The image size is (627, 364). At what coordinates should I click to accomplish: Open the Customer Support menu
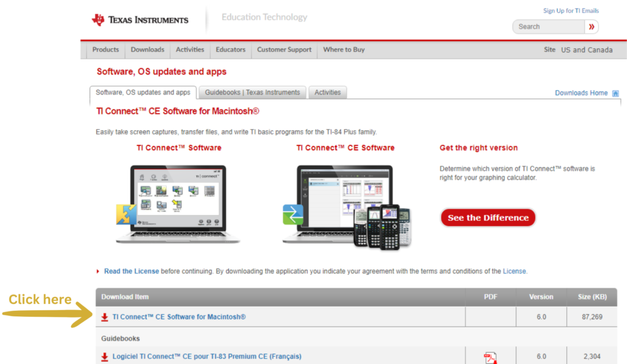click(284, 50)
